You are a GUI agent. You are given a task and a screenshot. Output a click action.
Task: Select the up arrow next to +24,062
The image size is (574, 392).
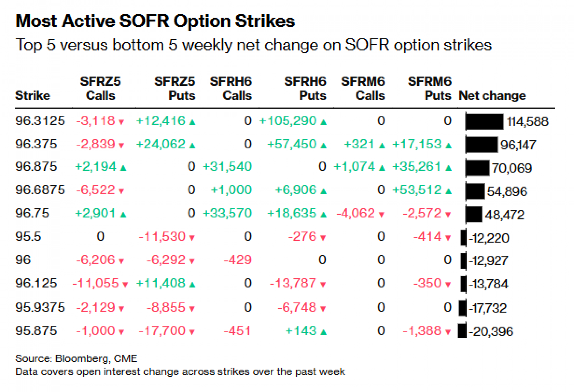[x=193, y=145]
